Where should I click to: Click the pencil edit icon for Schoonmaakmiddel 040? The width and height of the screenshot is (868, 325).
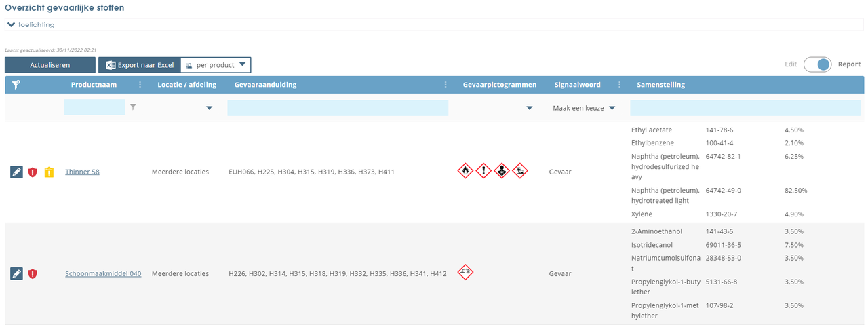[x=17, y=273]
